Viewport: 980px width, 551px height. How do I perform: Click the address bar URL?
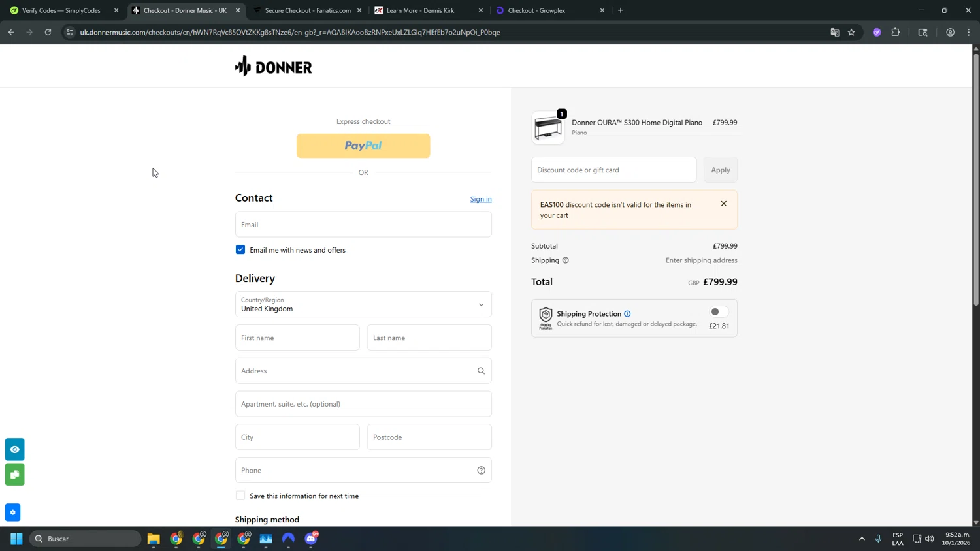pos(290,32)
